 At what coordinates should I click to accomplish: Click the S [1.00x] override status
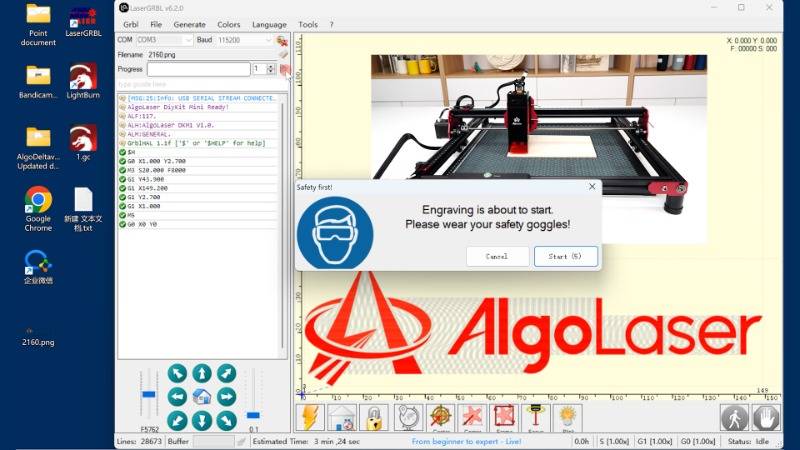(614, 441)
